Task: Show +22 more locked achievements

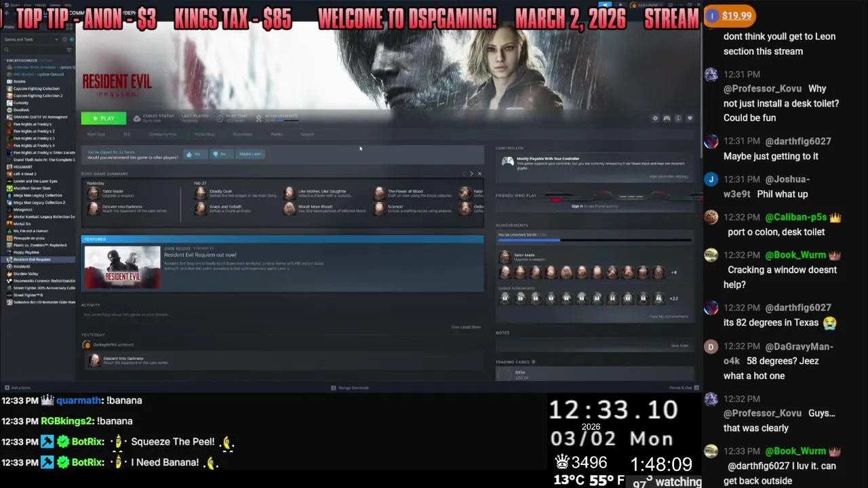Action: click(x=673, y=298)
